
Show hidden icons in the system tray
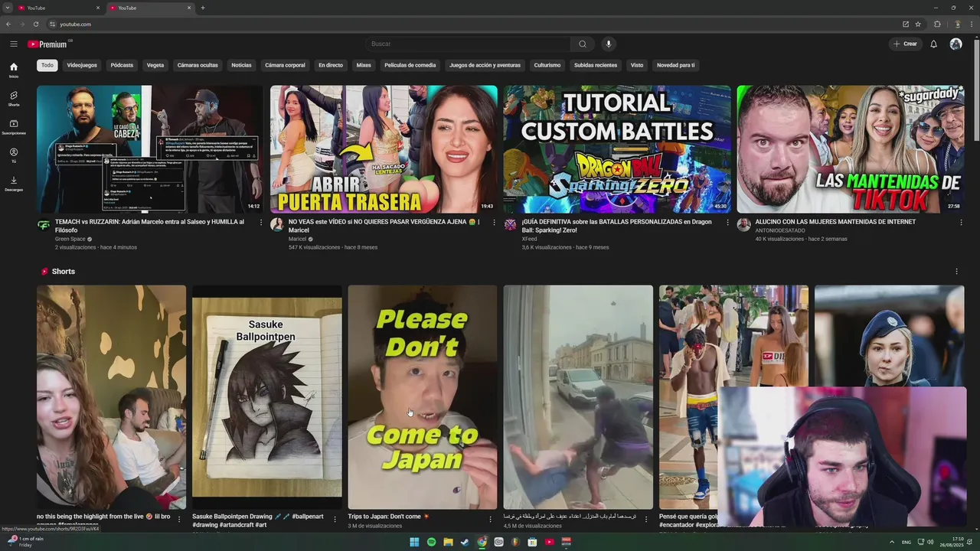point(892,542)
